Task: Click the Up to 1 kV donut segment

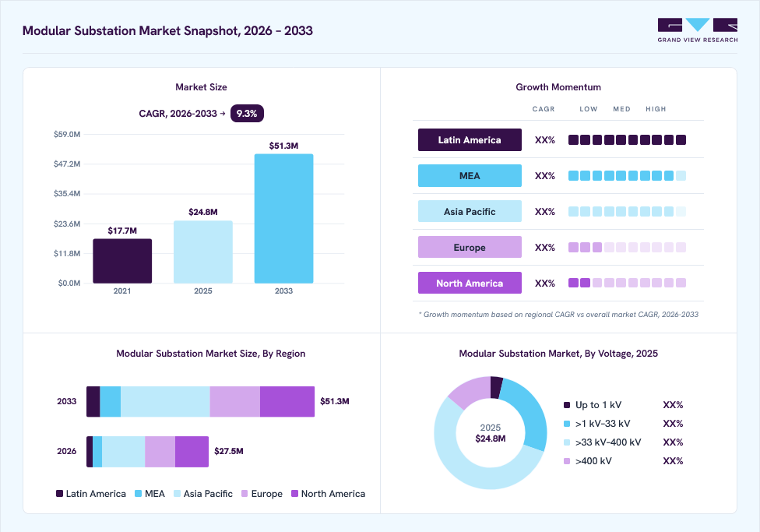Action: pos(496,387)
